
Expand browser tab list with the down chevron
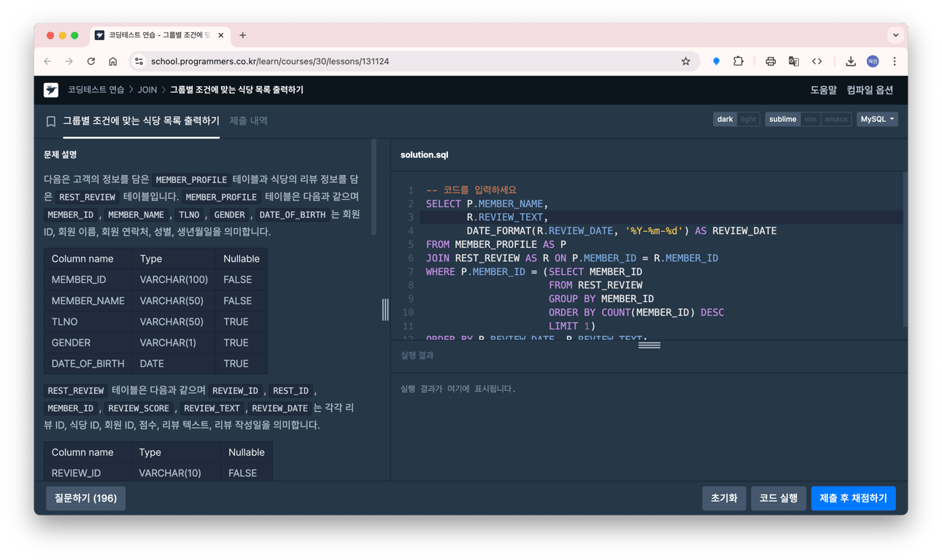click(896, 34)
